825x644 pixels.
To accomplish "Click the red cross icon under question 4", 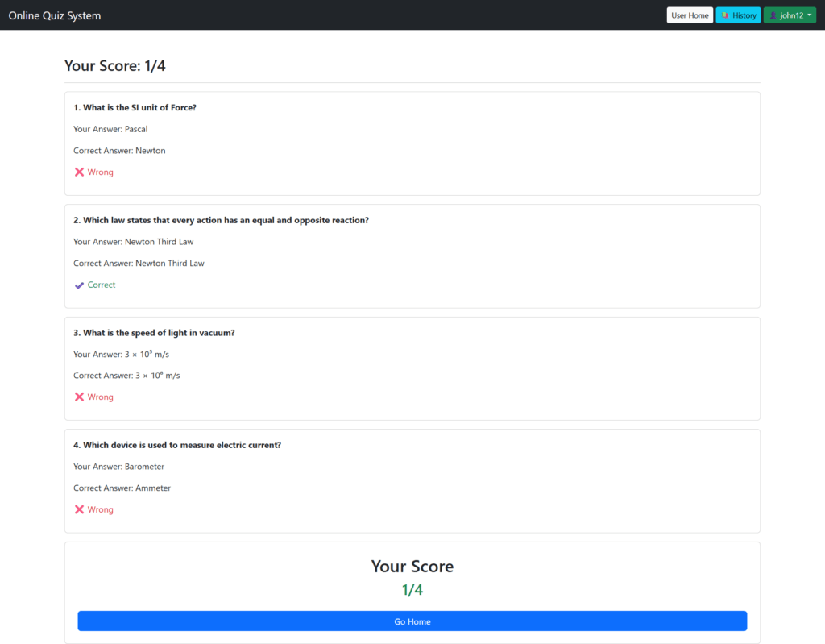I will click(79, 509).
